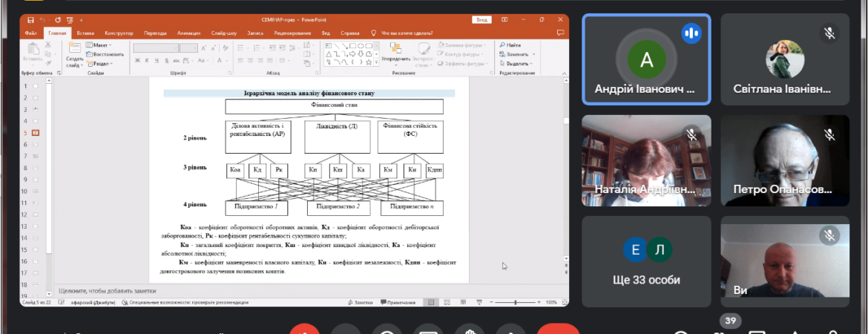Switch to Slide Sorter view in status bar
The height and width of the screenshot is (334, 868).
[x=447, y=302]
